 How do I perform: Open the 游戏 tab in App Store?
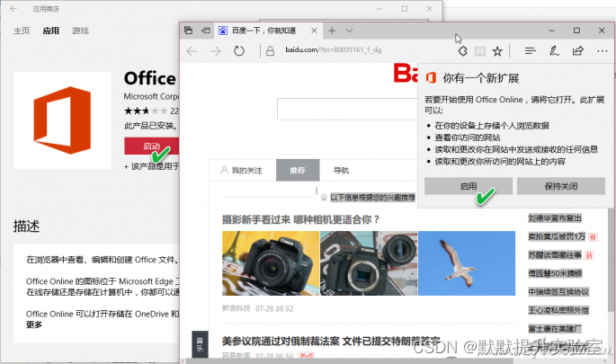(81, 31)
